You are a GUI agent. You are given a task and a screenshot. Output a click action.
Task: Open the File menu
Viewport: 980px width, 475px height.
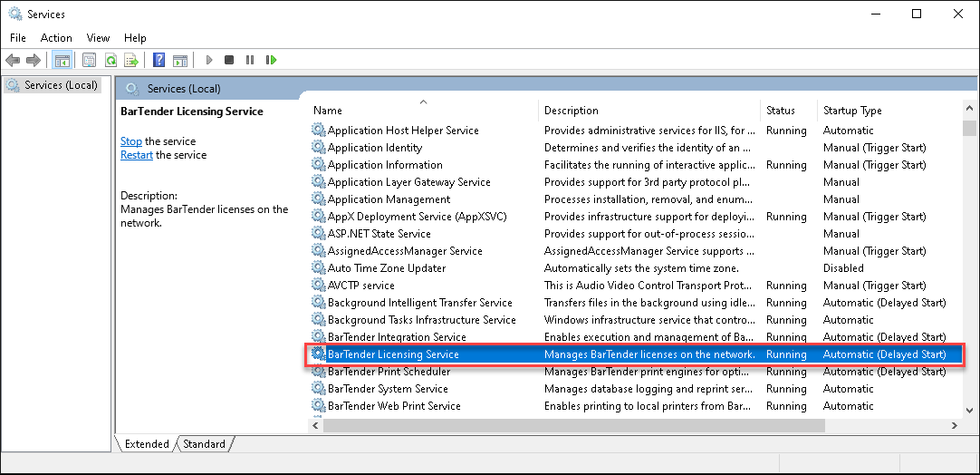(18, 38)
